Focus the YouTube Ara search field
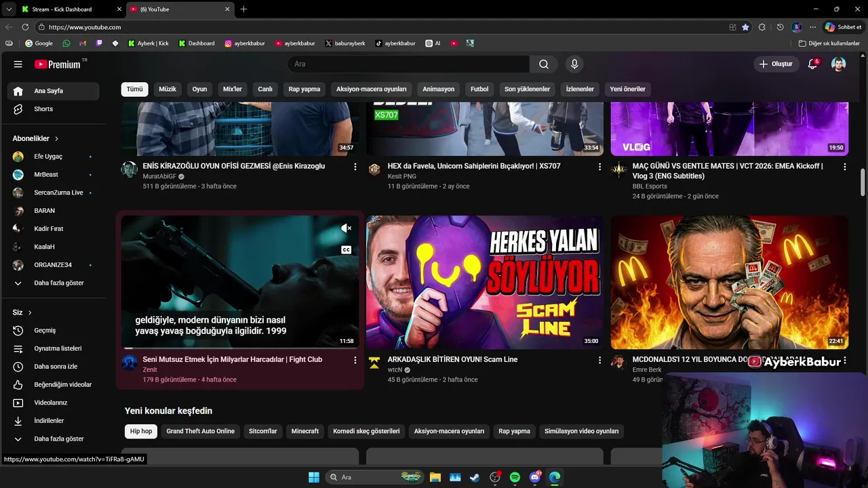 pyautogui.click(x=408, y=64)
